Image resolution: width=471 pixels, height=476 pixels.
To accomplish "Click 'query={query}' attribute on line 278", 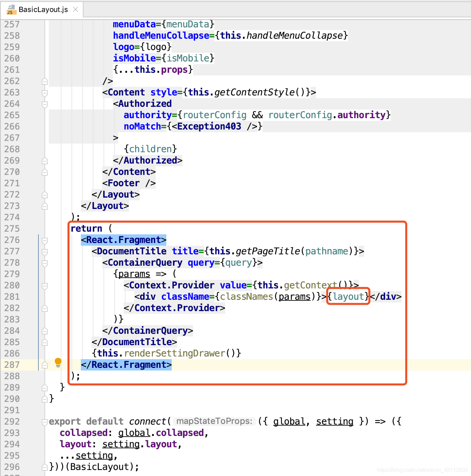I will [x=222, y=263].
